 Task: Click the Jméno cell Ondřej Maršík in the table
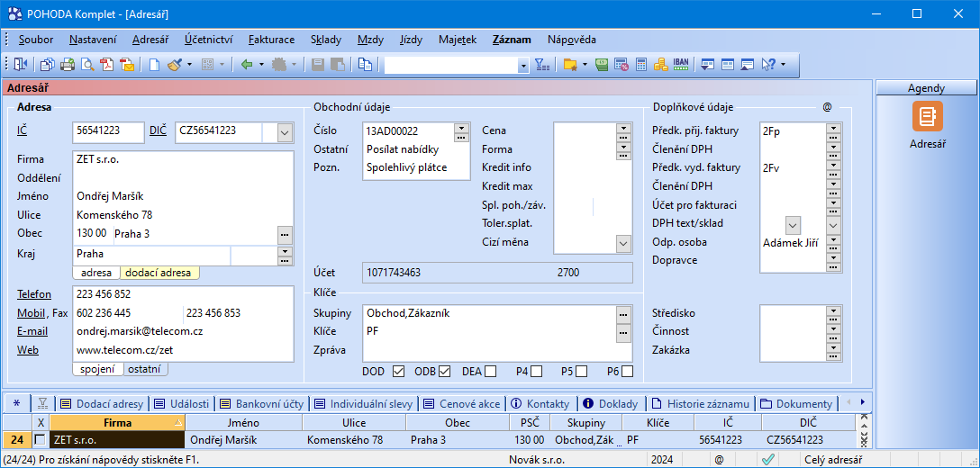coord(244,440)
